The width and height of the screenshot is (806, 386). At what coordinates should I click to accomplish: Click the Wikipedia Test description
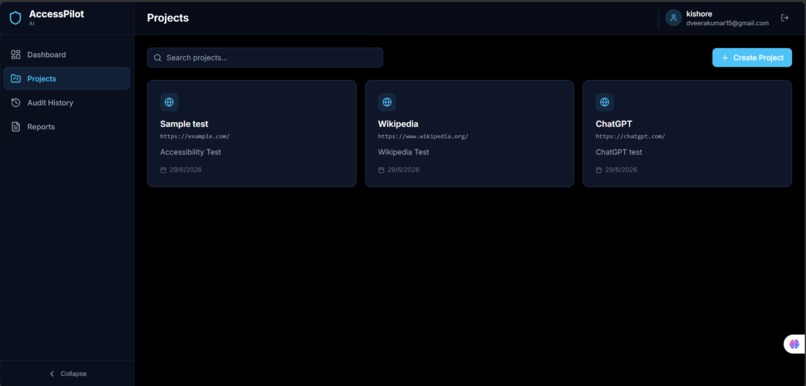pyautogui.click(x=404, y=152)
